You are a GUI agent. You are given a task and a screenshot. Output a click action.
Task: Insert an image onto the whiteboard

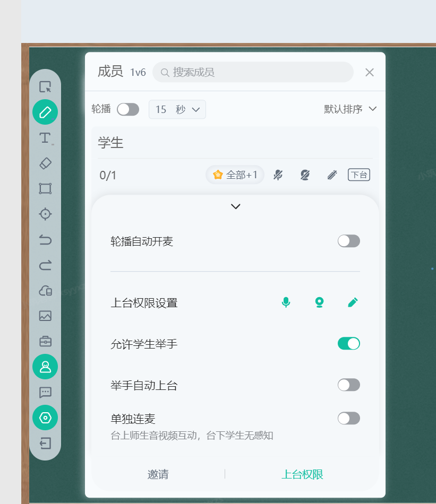45,316
